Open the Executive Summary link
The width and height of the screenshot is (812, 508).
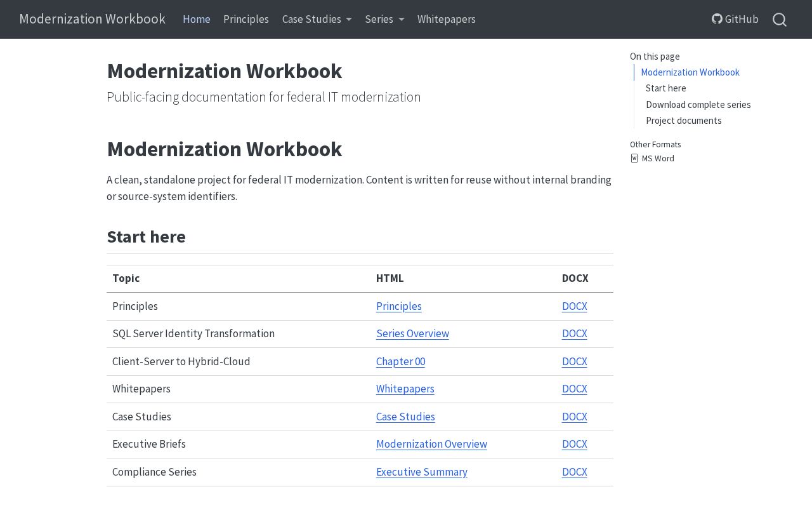[x=422, y=472]
